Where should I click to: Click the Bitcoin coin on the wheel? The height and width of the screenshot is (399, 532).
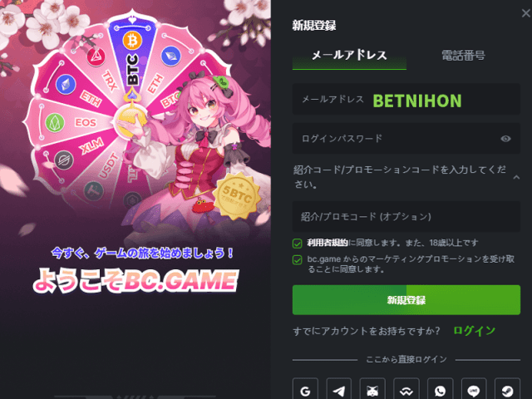(x=132, y=41)
